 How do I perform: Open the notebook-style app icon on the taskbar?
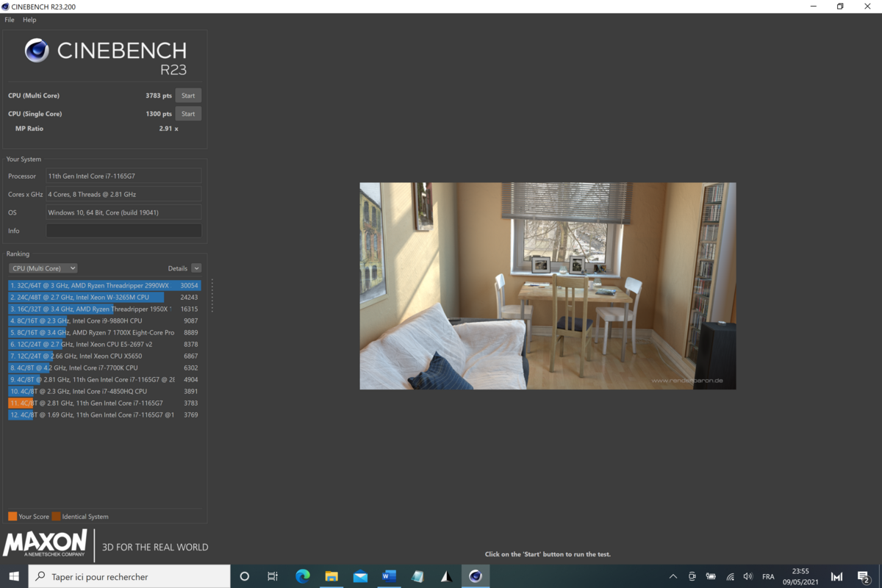(417, 576)
